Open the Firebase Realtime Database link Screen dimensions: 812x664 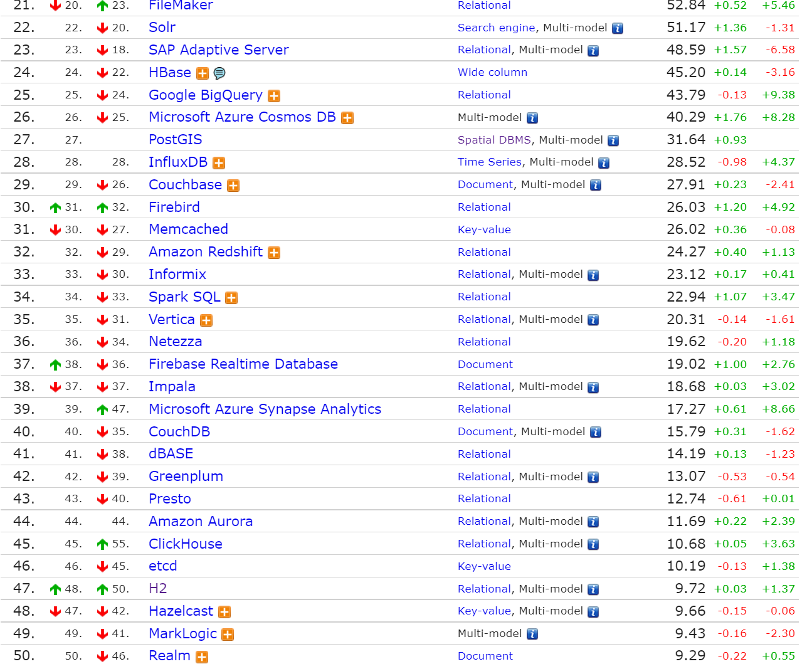tap(243, 364)
